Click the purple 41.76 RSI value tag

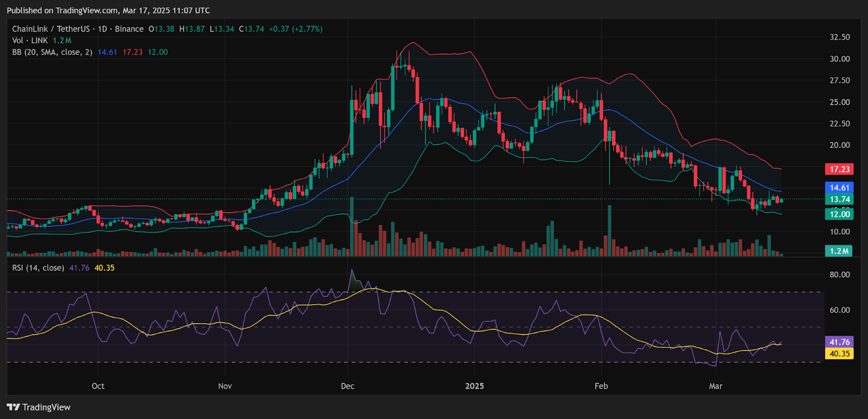[x=839, y=342]
